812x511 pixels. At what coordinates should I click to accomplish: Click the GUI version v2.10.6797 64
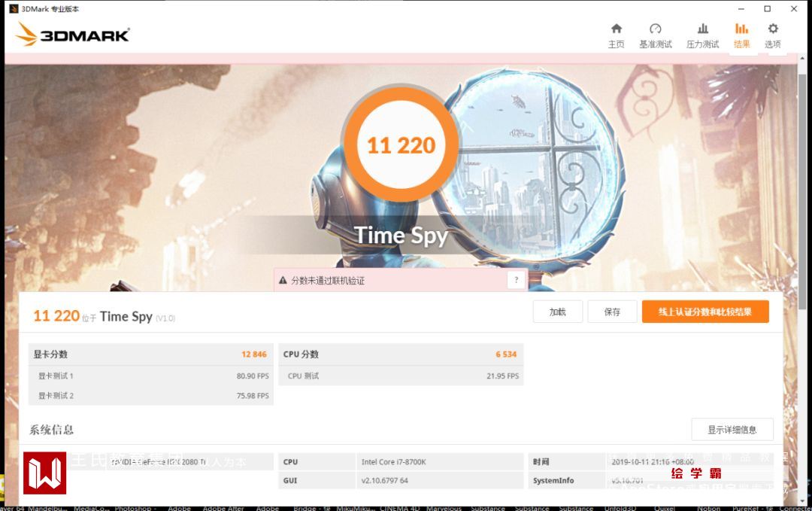coord(385,480)
